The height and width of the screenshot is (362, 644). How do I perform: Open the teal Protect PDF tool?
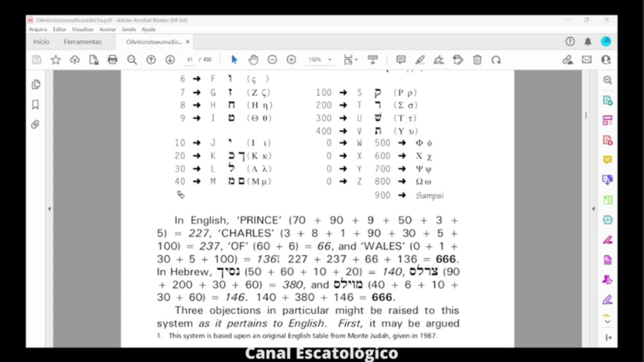tap(608, 220)
